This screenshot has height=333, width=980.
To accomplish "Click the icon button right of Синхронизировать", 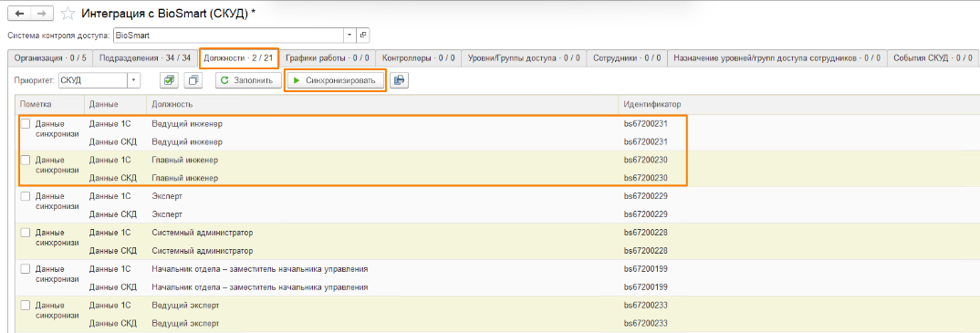I will tap(399, 80).
